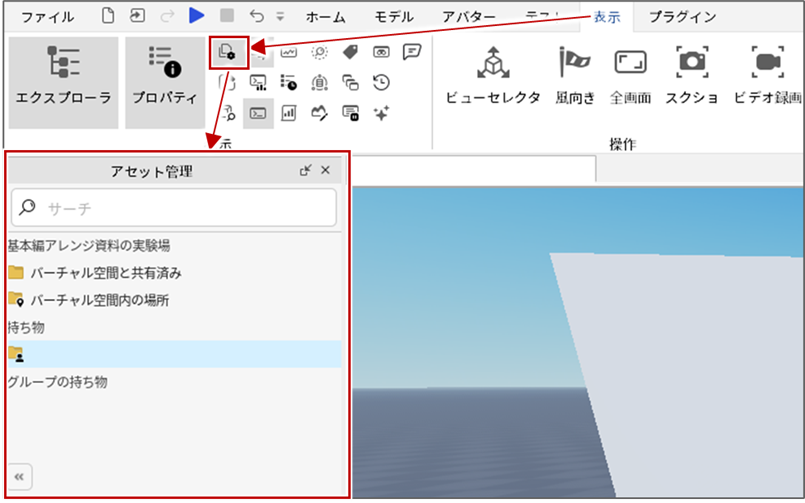805x503 pixels.
Task: Collapse the sidebar with the « button
Action: click(x=20, y=477)
